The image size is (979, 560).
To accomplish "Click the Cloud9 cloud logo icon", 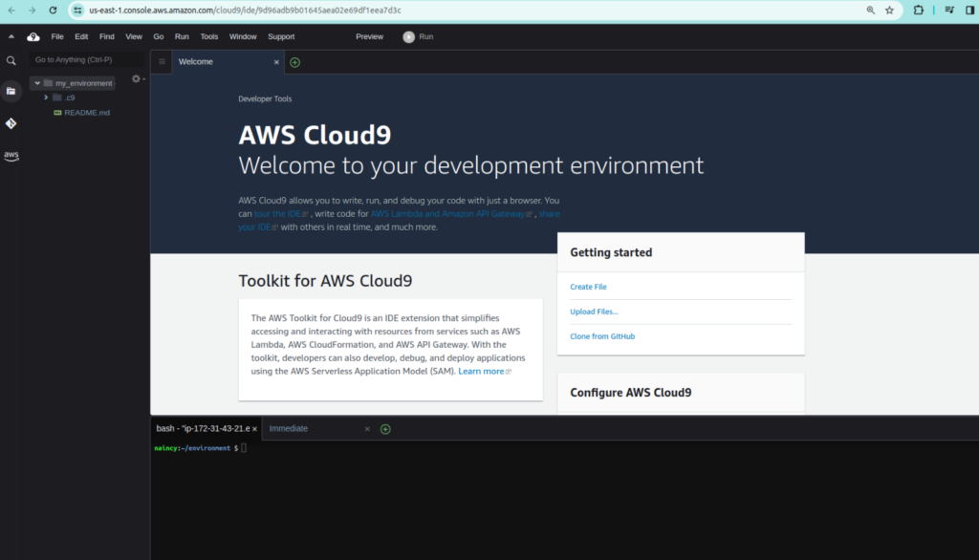I will (33, 36).
